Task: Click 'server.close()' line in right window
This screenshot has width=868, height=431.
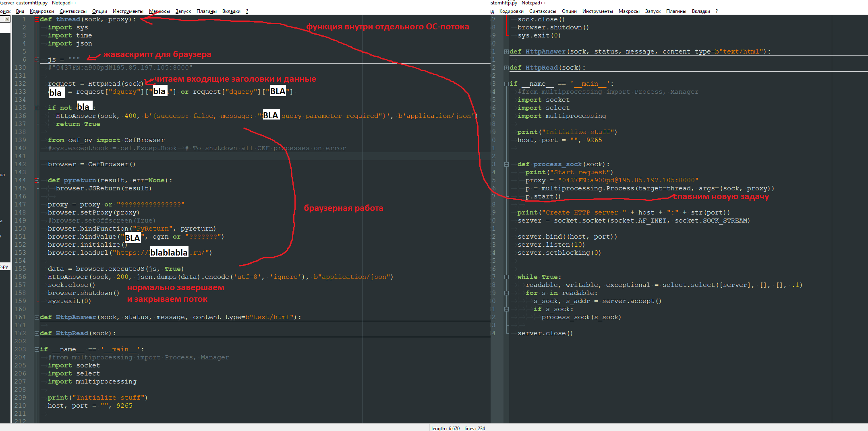Action: (545, 333)
